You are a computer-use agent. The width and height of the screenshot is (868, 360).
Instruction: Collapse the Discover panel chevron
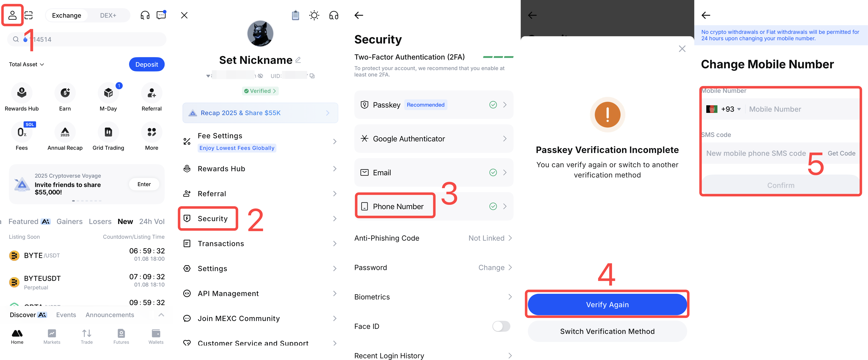[161, 315]
